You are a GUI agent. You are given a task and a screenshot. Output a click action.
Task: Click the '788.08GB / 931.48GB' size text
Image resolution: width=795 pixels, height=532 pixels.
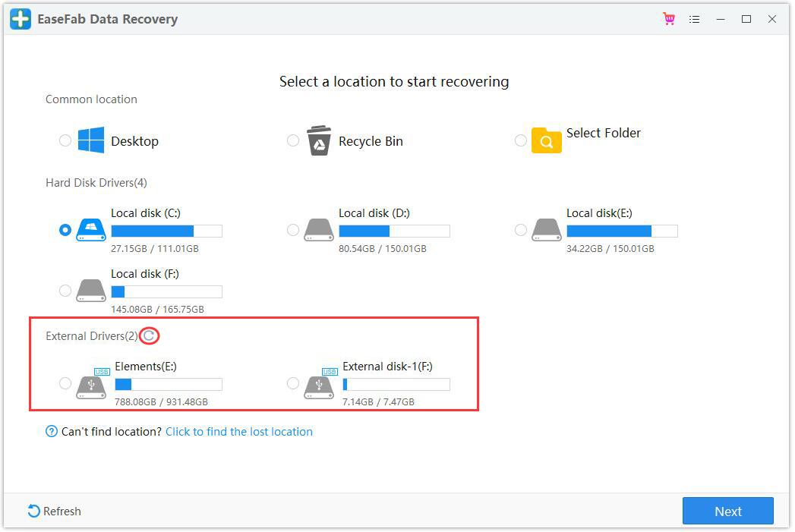point(161,402)
